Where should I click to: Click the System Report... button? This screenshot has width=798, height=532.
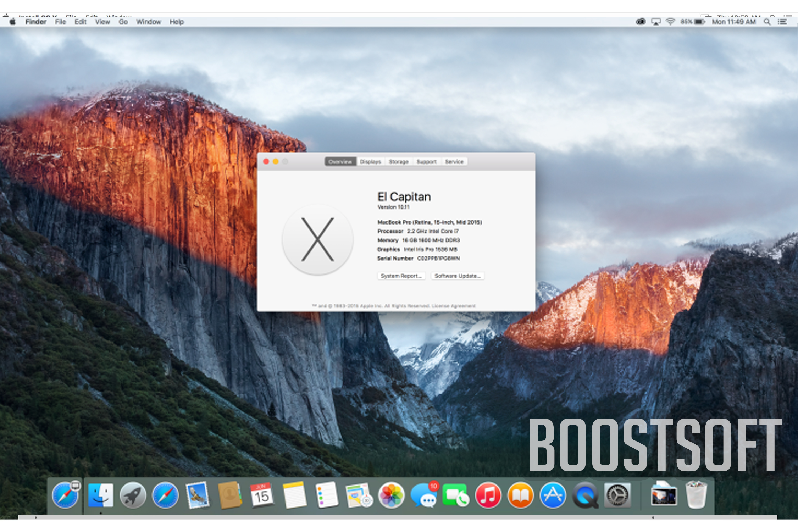pyautogui.click(x=401, y=276)
